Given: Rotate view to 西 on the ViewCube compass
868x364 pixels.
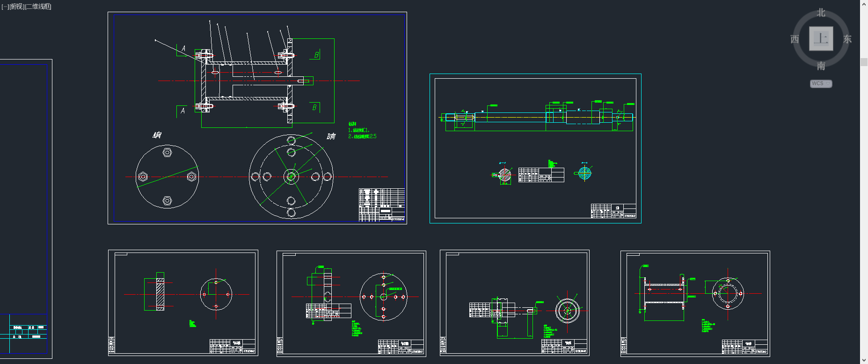Looking at the screenshot, I should point(795,39).
